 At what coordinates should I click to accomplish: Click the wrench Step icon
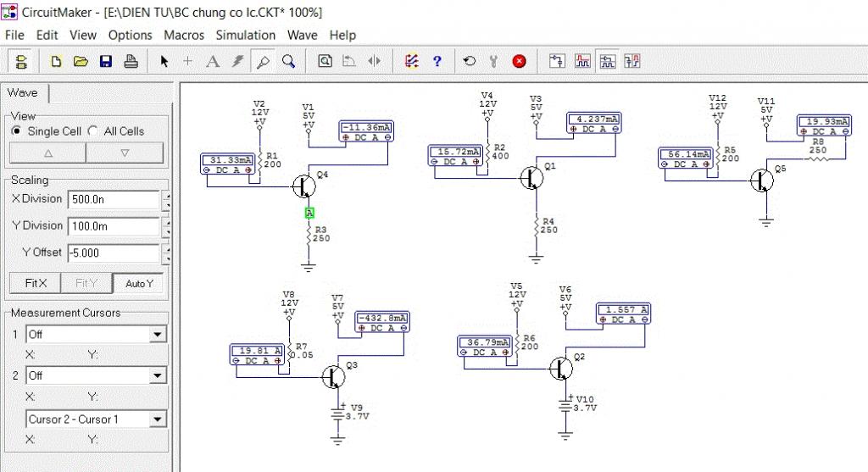pyautogui.click(x=493, y=61)
